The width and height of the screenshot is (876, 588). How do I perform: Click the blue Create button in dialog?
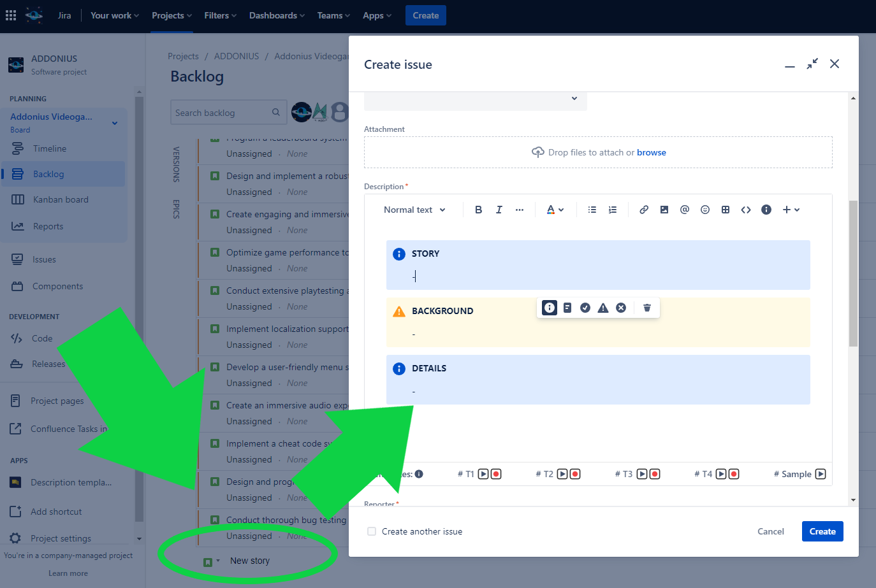(x=822, y=531)
